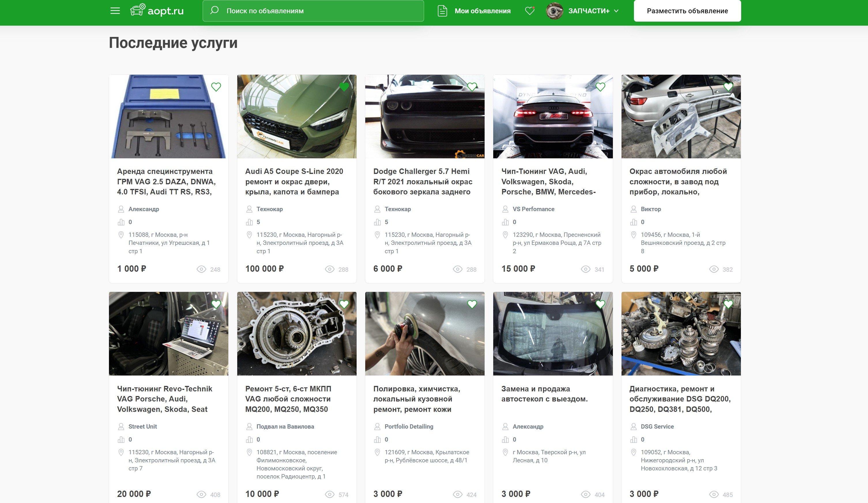Screen dimensions: 868x503
Task: Unfavorite the Audi A5 Coupe listing
Action: [344, 87]
